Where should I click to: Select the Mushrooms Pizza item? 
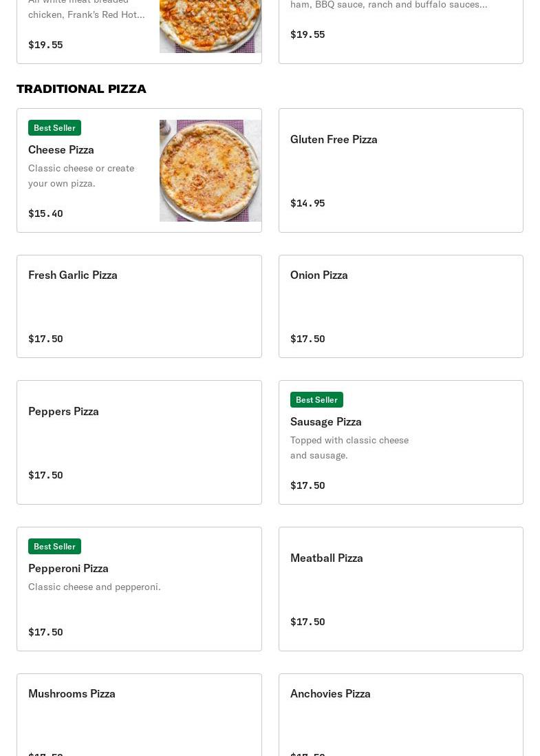(x=72, y=693)
